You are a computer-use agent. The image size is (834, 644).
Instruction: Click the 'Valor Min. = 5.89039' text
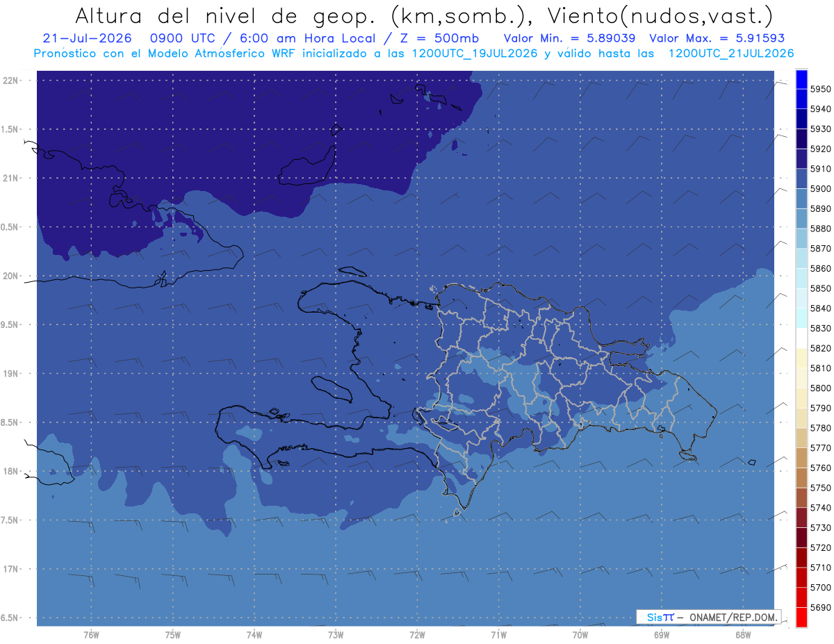point(570,38)
